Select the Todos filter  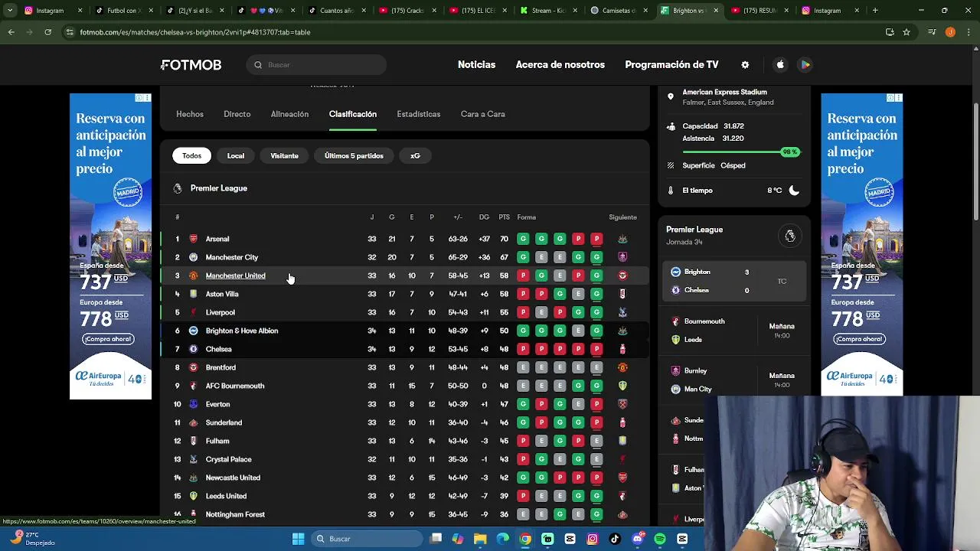tap(191, 155)
